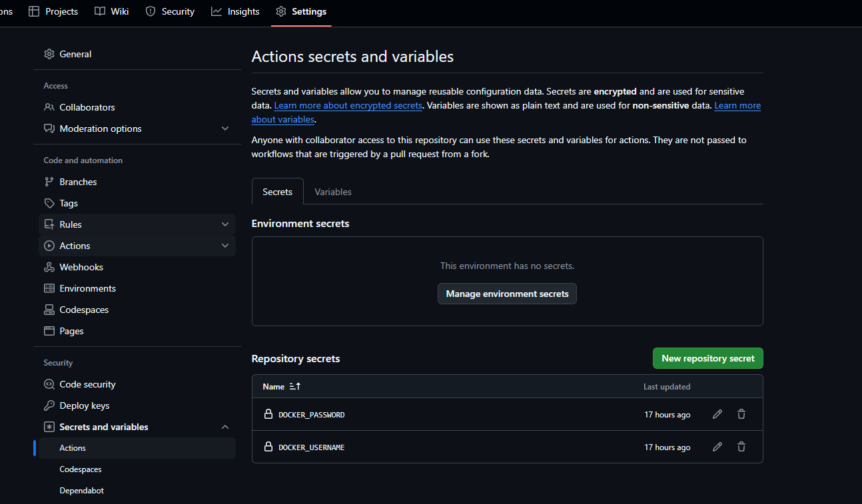
Task: Collapse the Secrets and variables section
Action: [x=225, y=426]
